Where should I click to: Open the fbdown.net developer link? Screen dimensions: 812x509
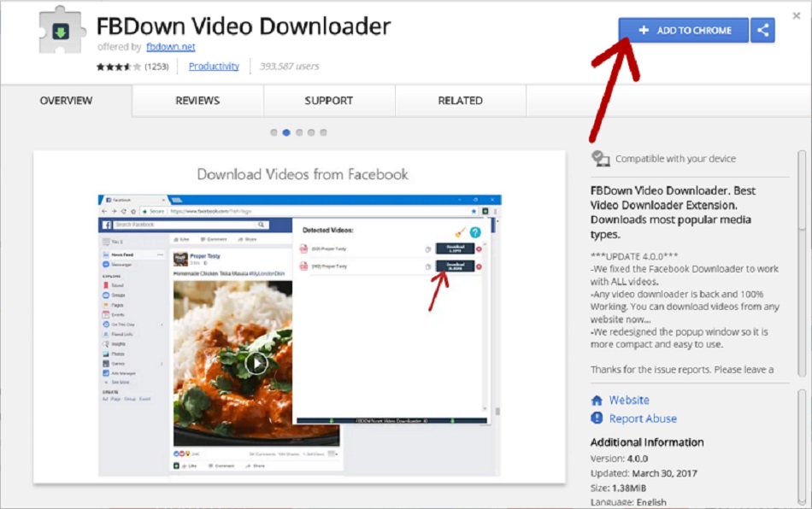tap(170, 47)
